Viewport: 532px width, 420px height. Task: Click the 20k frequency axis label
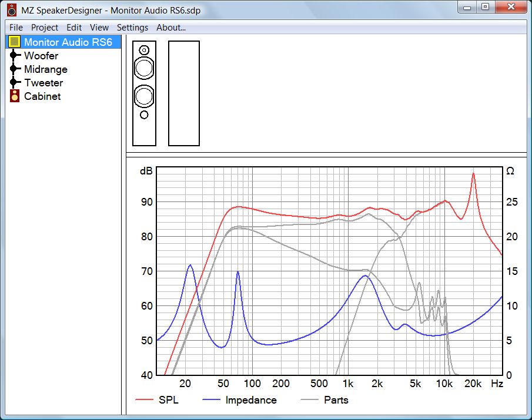[x=473, y=384]
